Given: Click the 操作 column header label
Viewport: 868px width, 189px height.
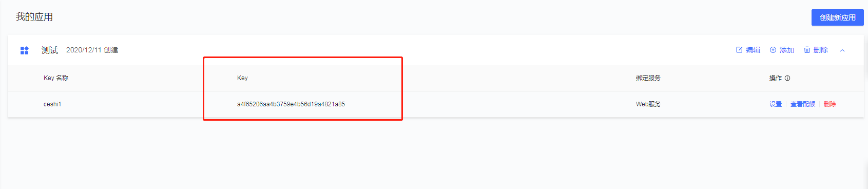Looking at the screenshot, I should [775, 78].
